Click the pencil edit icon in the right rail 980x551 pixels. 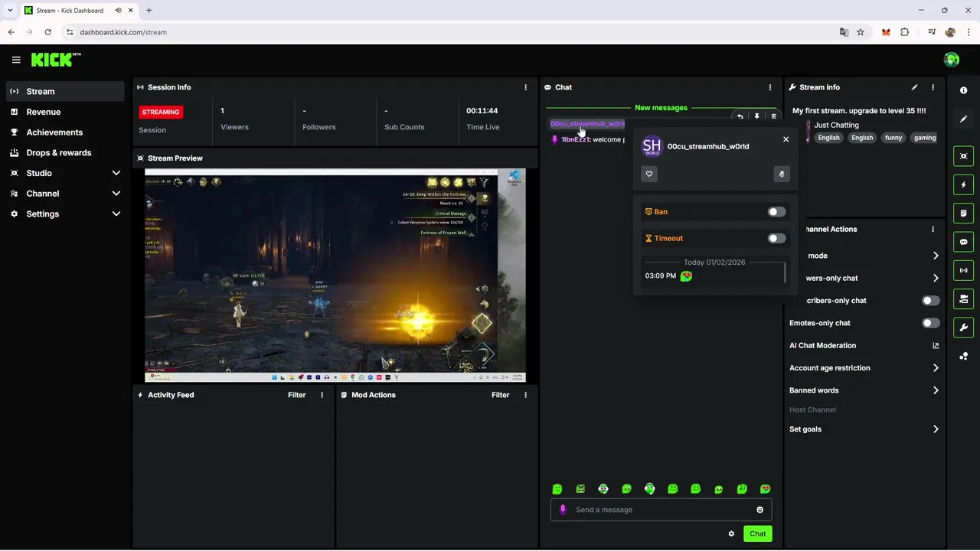pos(963,119)
